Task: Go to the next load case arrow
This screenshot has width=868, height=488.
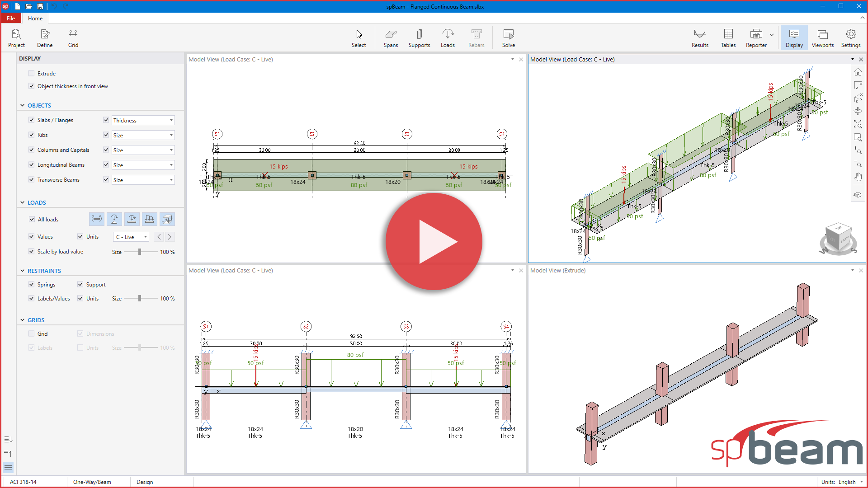Action: click(170, 237)
